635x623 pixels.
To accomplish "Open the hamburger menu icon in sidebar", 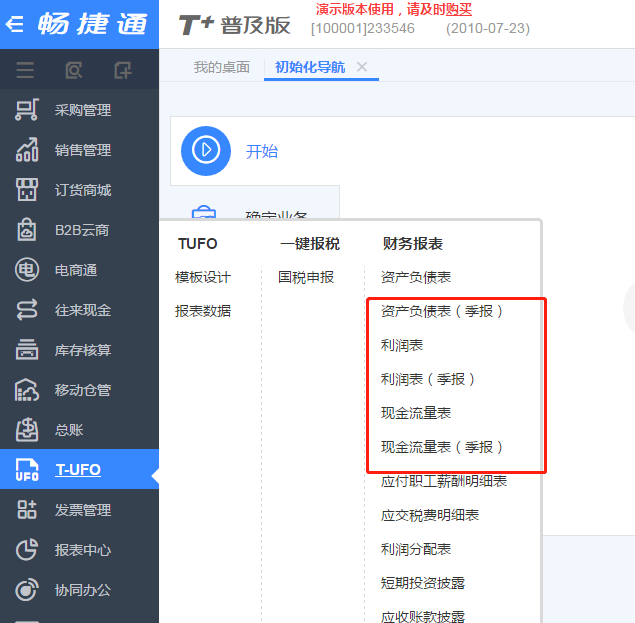I will click(x=25, y=70).
